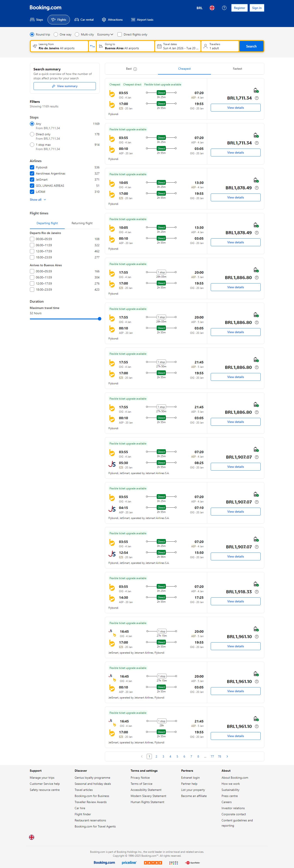This screenshot has height=868, width=294.
Task: Open the Economy cabin class dropdown
Action: (105, 34)
